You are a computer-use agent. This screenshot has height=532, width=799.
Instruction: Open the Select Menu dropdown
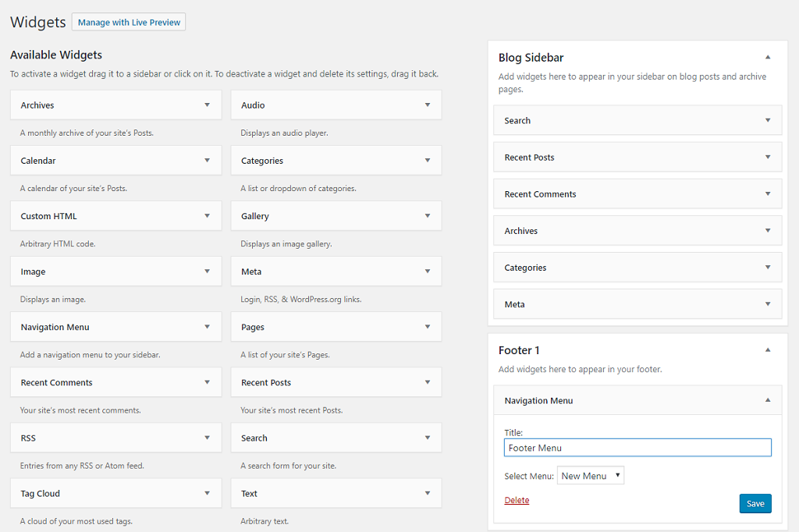pos(591,476)
